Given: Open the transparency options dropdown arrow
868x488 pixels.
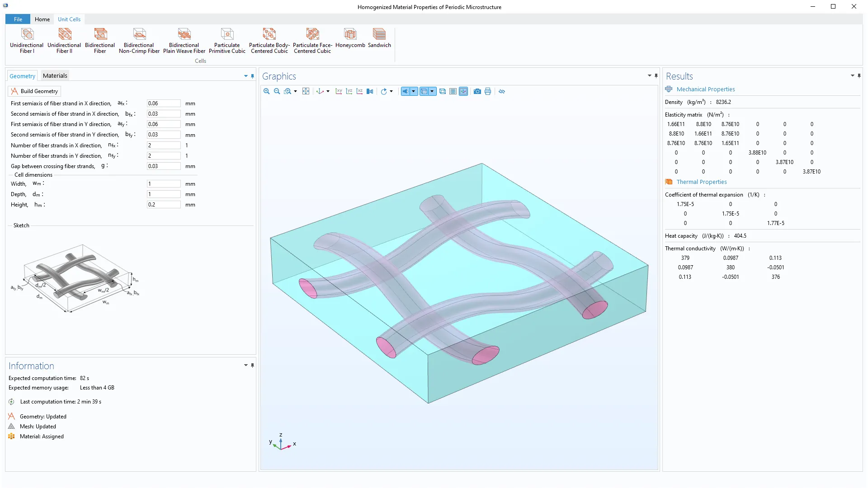Looking at the screenshot, I should pos(432,91).
